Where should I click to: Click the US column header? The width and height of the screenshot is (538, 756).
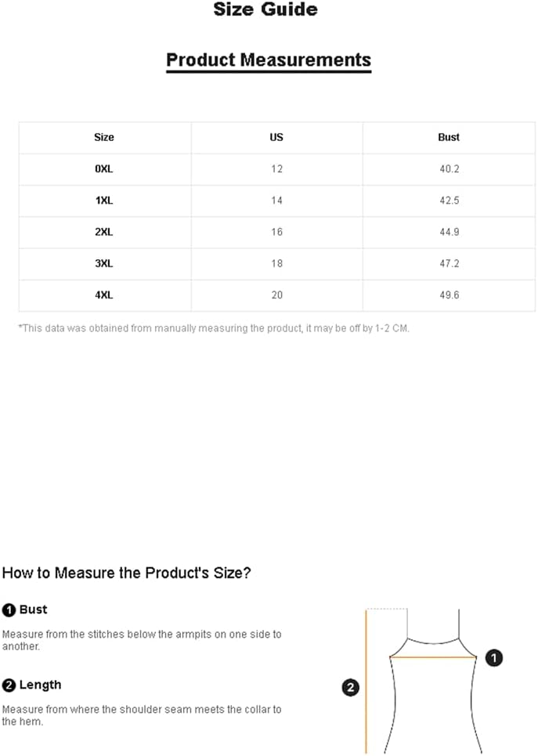pyautogui.click(x=276, y=137)
